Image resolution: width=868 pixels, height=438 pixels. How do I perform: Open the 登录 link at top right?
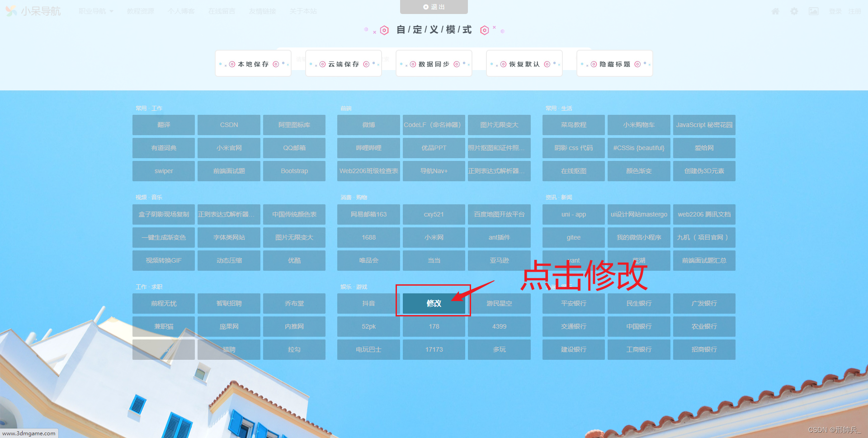835,11
